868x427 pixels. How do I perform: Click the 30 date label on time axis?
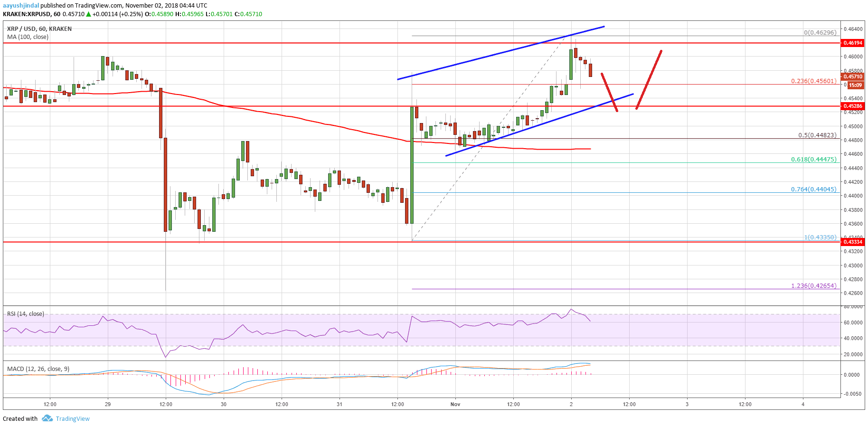tap(224, 405)
